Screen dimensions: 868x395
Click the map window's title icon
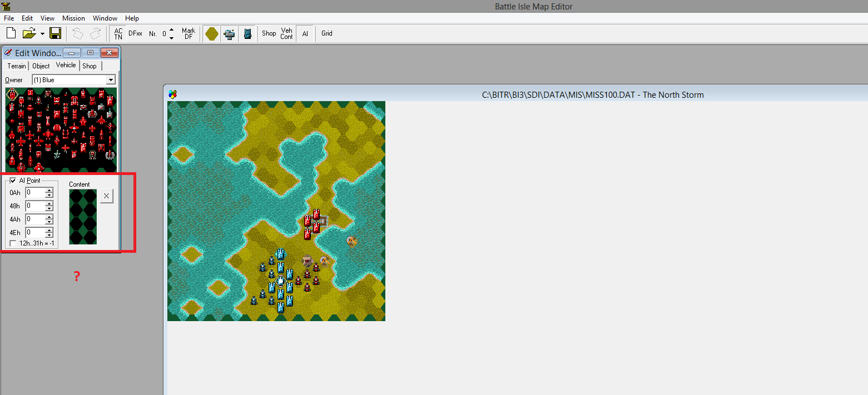coord(173,94)
